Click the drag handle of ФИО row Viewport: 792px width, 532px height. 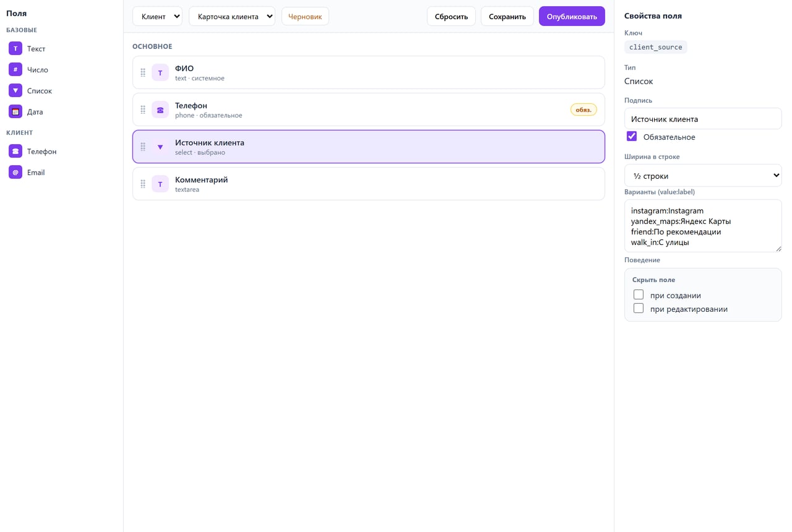tap(143, 73)
